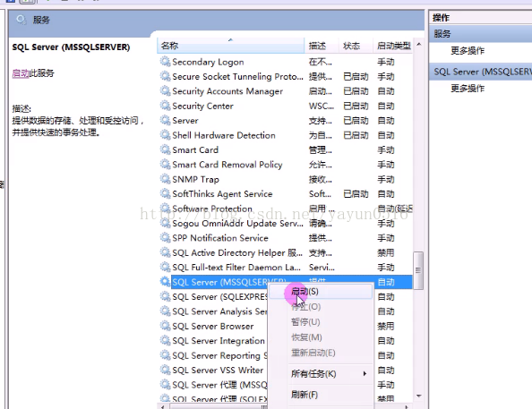Image resolution: width=532 pixels, height=409 pixels.
Task: Sort by the 描述 column header
Action: click(322, 46)
